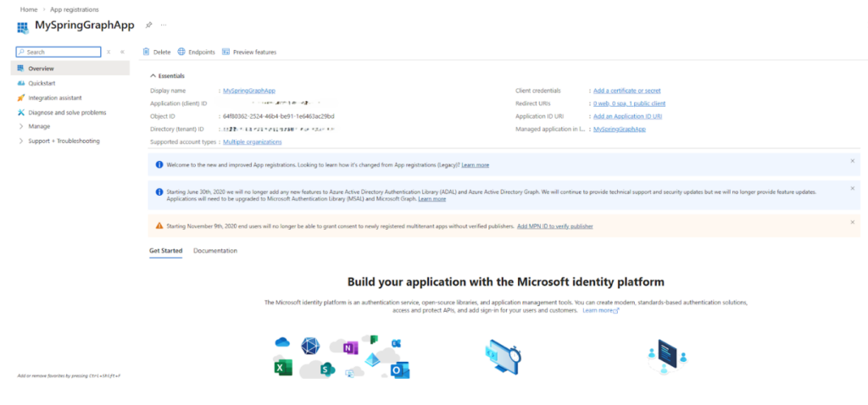Click Add MPN ID to verify publisher
Screen dimensions: 868x405
554,226
